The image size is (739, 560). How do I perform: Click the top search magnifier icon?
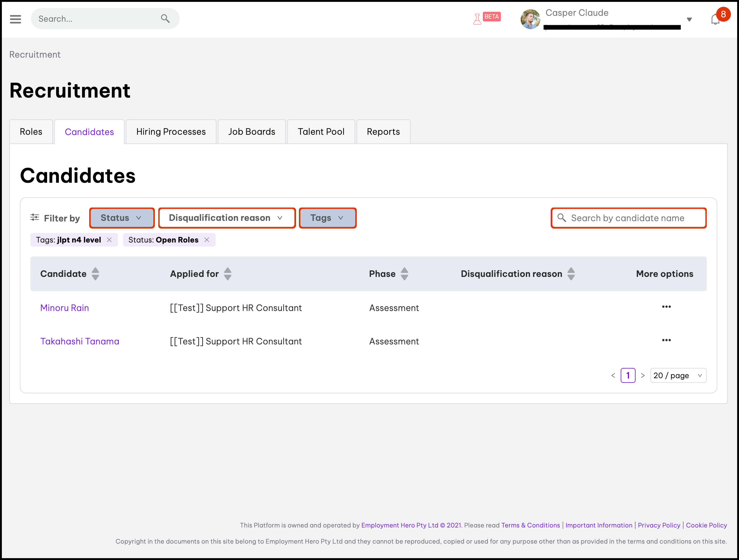(x=165, y=19)
